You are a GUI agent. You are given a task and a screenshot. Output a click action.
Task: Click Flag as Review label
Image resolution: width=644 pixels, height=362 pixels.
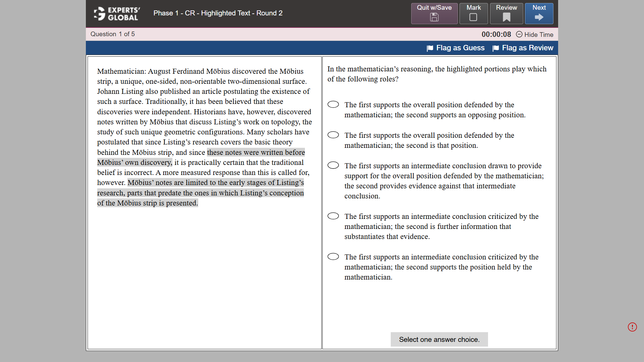click(x=528, y=48)
